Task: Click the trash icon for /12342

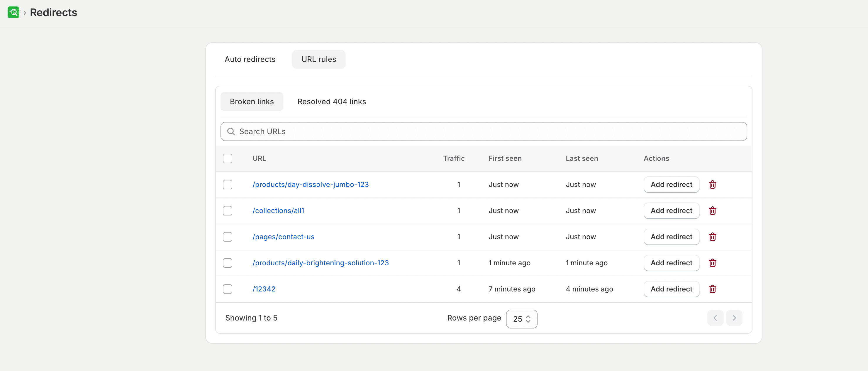Action: [x=712, y=289]
